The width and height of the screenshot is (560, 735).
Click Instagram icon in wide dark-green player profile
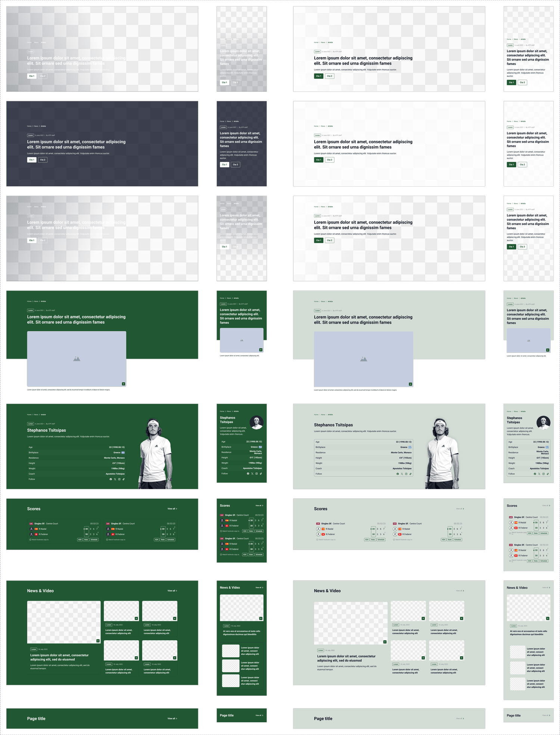[119, 479]
